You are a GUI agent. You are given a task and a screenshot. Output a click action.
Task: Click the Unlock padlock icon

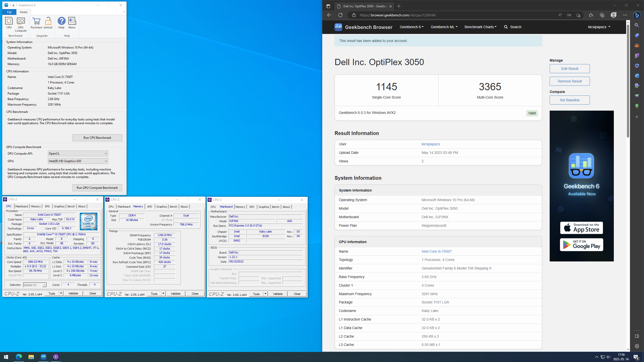pos(48,23)
